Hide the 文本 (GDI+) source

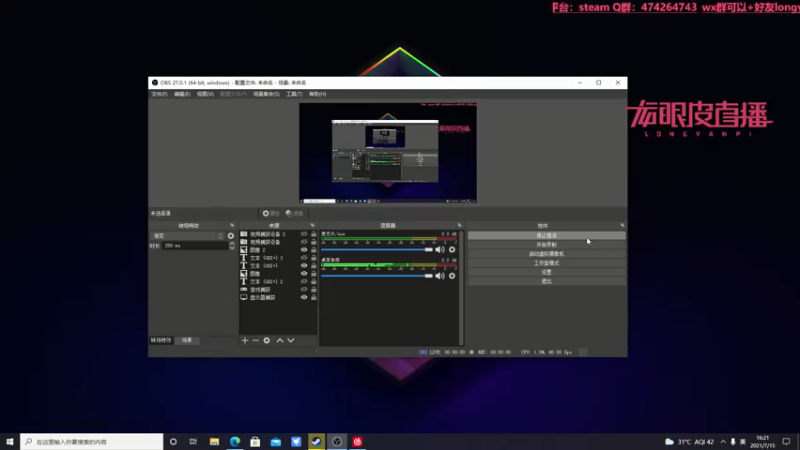click(304, 266)
